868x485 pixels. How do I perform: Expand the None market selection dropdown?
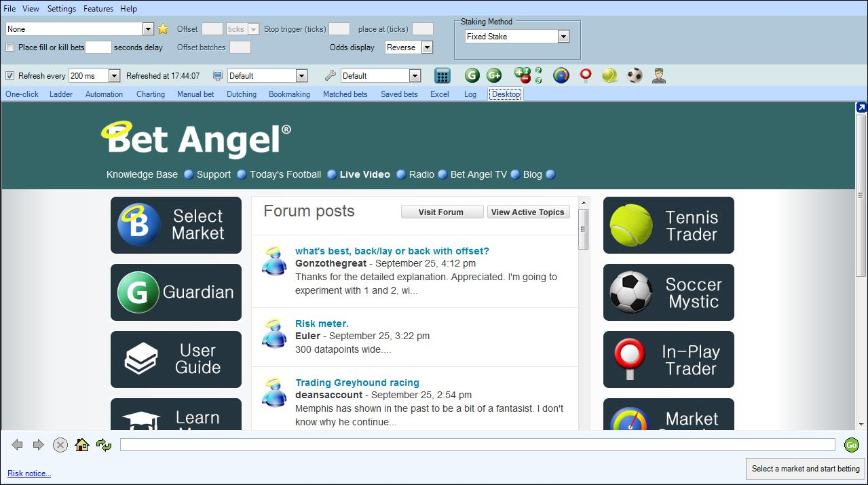point(149,29)
